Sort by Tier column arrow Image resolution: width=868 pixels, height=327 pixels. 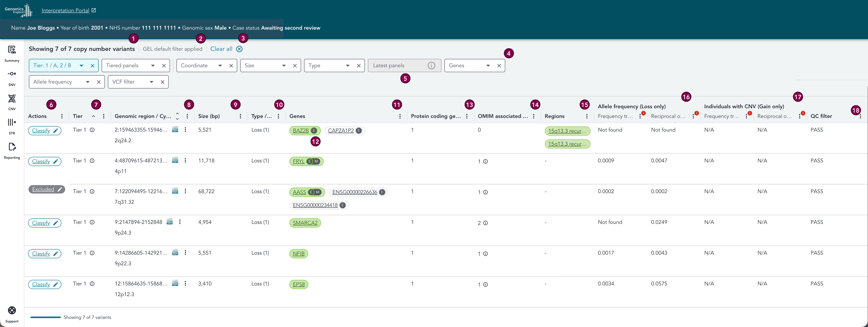[93, 116]
